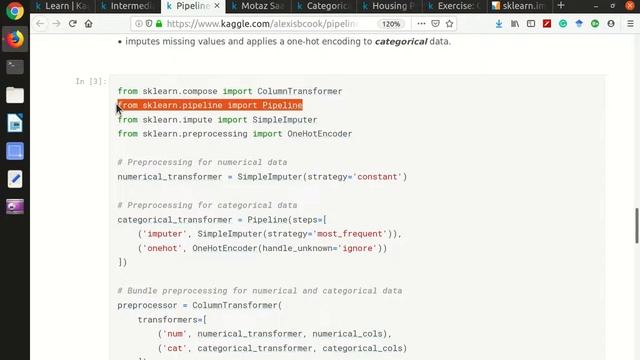Open the purple media app dock icon
The image size is (640, 360).
tap(15, 207)
